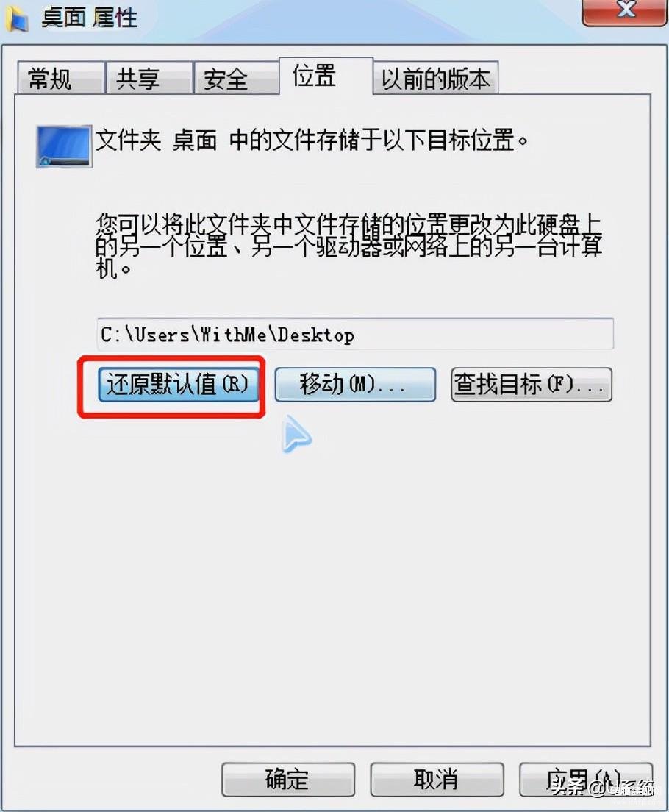Click the 还原默认值(R) button

click(178, 385)
